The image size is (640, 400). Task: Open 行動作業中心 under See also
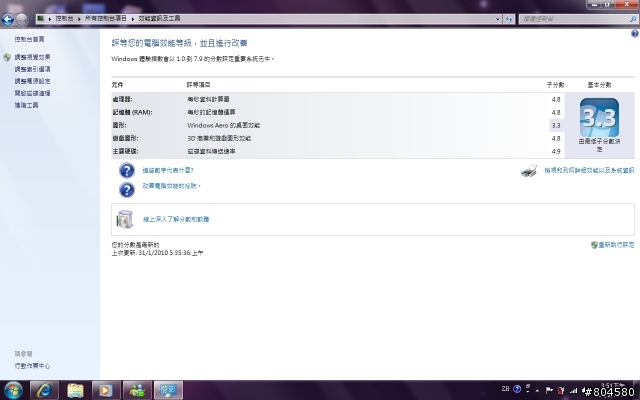(33, 366)
